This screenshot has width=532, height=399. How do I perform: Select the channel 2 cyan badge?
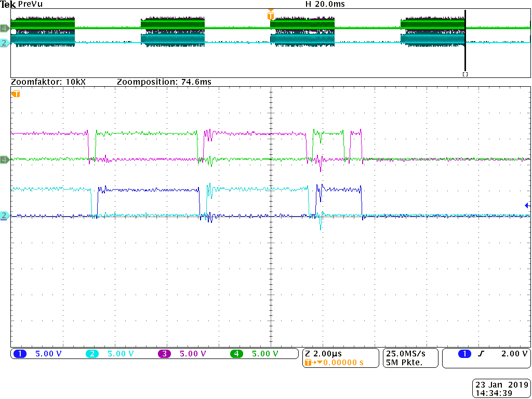[92, 354]
